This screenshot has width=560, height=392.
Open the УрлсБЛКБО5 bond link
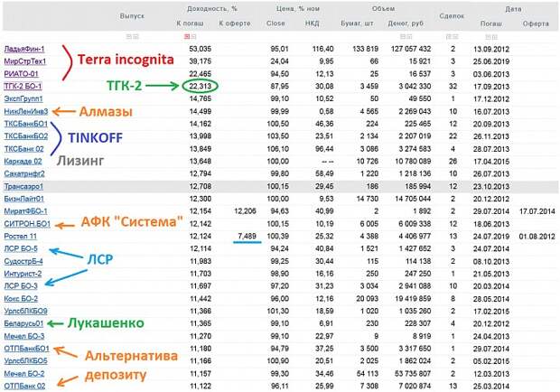pyautogui.click(x=25, y=361)
